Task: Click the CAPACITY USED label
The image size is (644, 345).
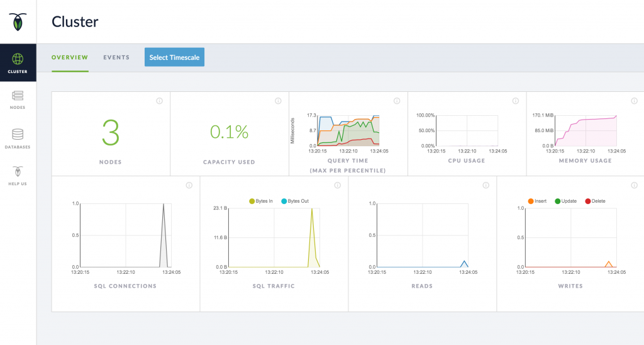Action: pos(229,162)
